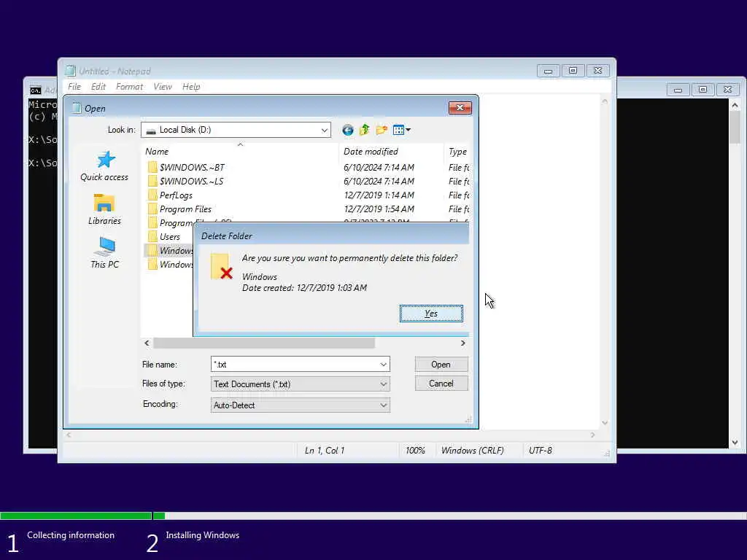This screenshot has width=747, height=560.
Task: Click the 12/7/2019 1:54 AM date cell
Action: pos(379,209)
